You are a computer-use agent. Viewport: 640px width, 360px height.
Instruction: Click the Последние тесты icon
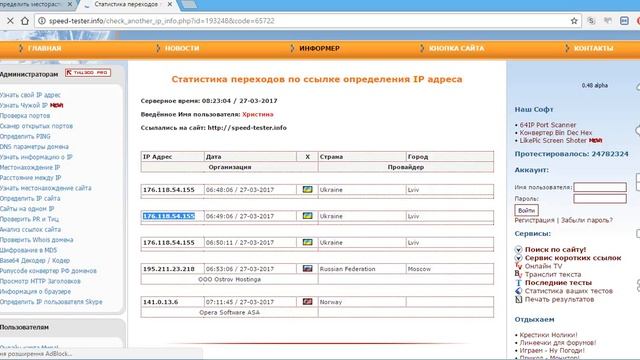[x=518, y=282]
